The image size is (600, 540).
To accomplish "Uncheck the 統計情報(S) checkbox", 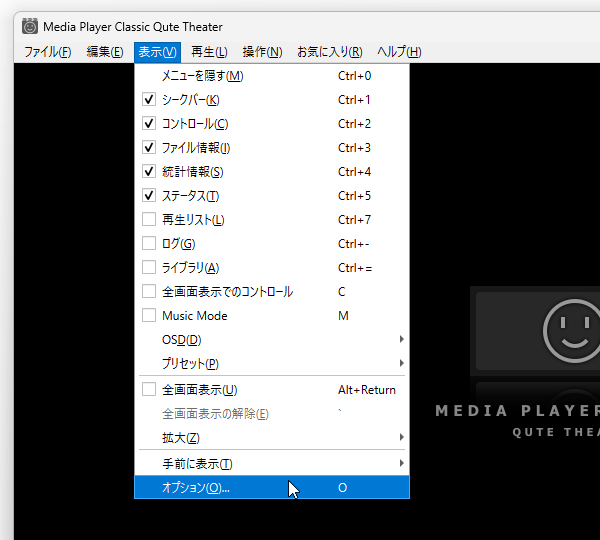I will (x=148, y=171).
